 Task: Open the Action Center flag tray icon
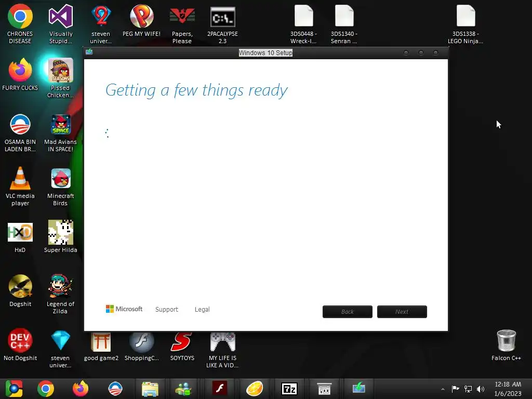tap(455, 389)
